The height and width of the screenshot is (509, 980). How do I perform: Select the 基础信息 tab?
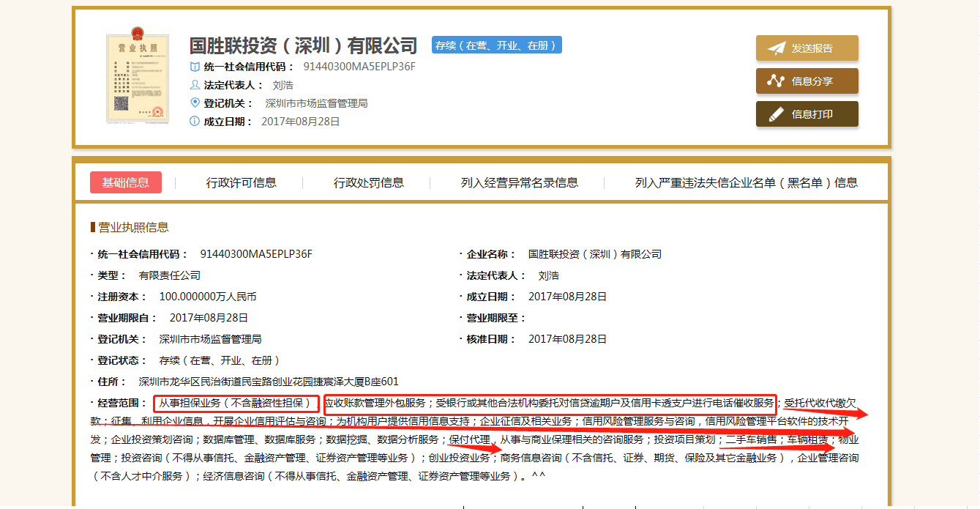pos(125,182)
